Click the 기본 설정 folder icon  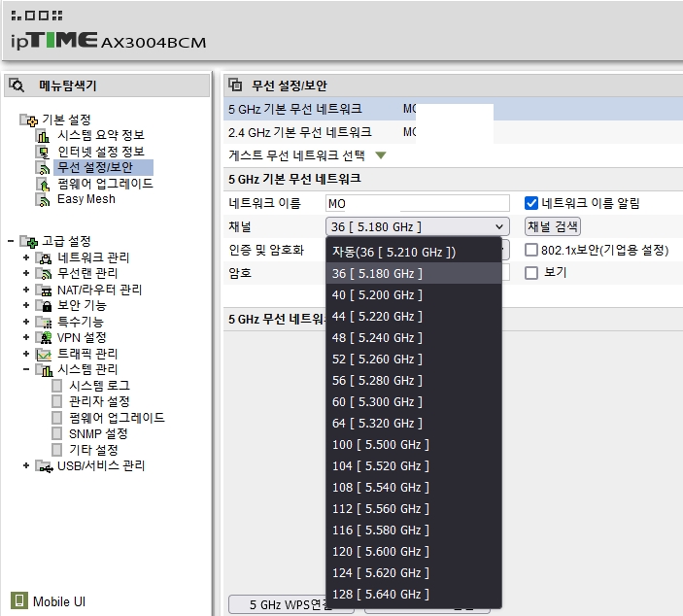click(x=29, y=120)
